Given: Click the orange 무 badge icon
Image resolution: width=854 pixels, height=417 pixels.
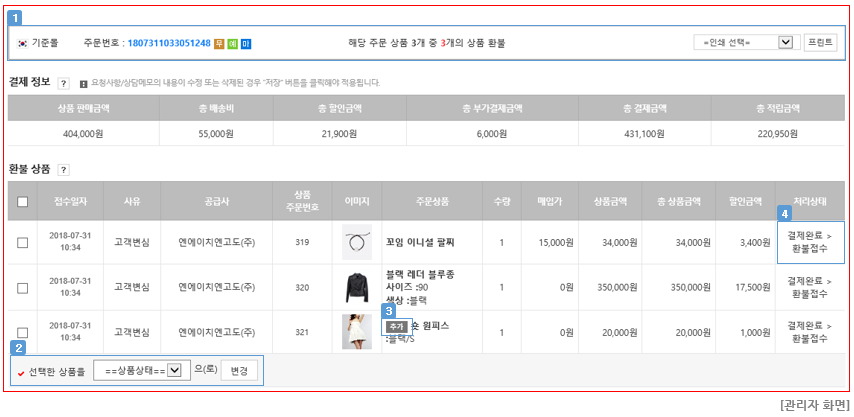Looking at the screenshot, I should 219,43.
